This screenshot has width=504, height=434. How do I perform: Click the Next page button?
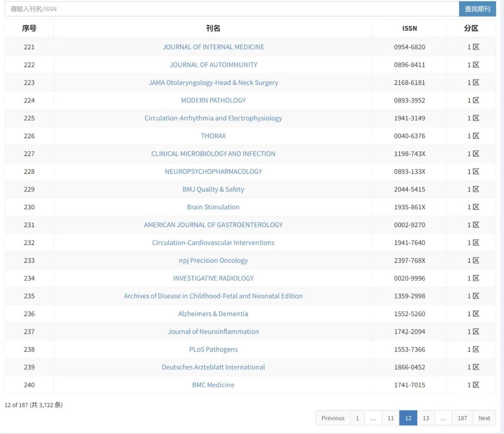[484, 418]
